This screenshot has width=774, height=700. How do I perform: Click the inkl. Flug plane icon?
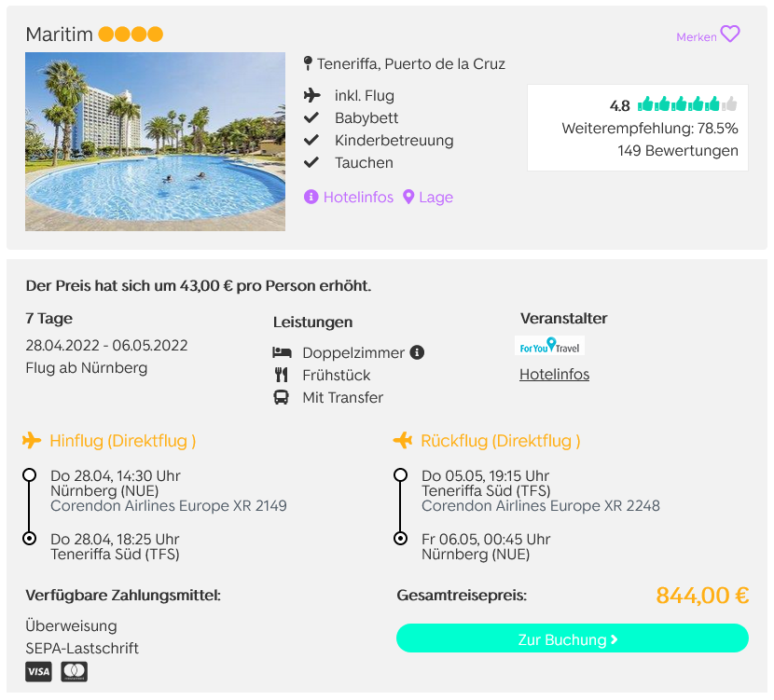pos(312,95)
